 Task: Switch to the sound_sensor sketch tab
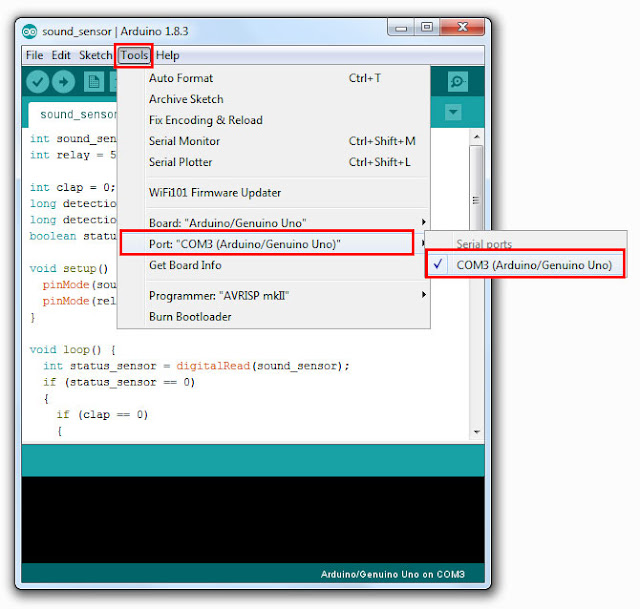pyautogui.click(x=73, y=115)
